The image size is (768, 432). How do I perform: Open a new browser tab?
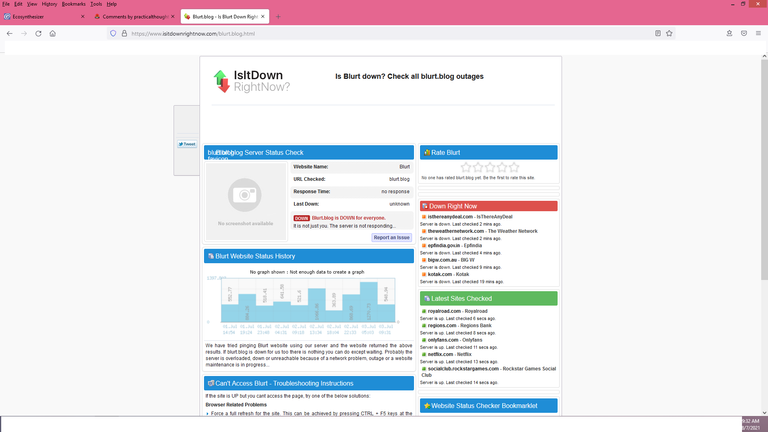[x=278, y=17]
